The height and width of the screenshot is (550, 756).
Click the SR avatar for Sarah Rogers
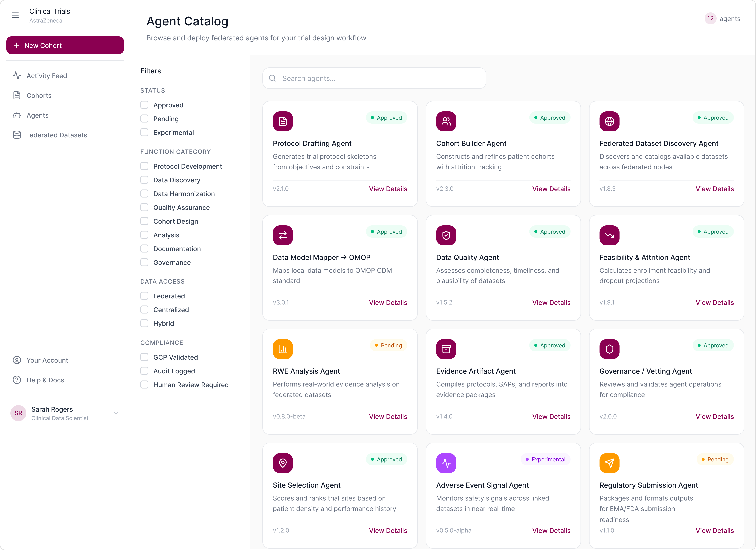(19, 413)
